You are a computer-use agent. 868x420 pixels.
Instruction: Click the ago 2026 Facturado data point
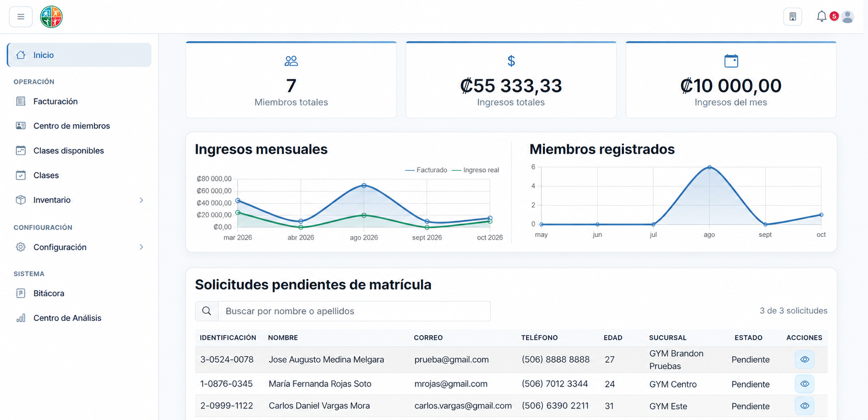coord(364,185)
